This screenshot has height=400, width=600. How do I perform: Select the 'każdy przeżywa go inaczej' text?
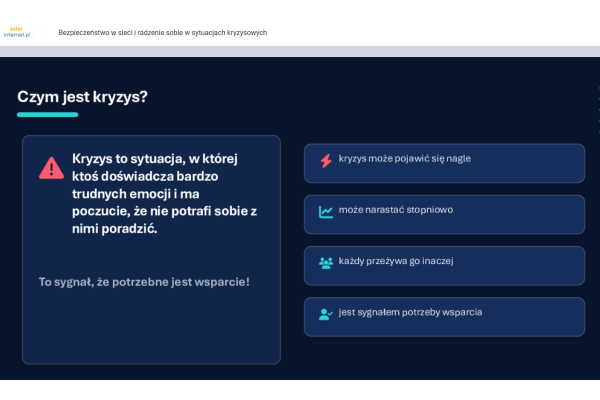pyautogui.click(x=396, y=262)
